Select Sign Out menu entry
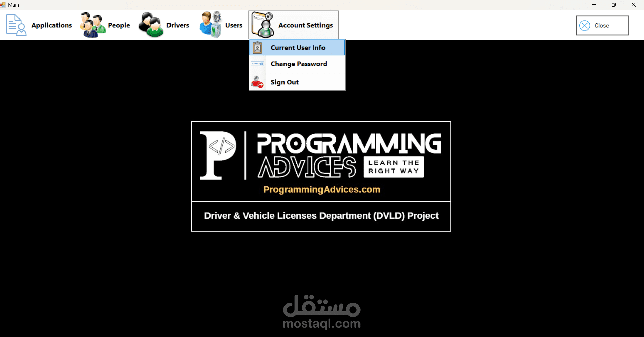Image resolution: width=644 pixels, height=337 pixels. [x=297, y=82]
